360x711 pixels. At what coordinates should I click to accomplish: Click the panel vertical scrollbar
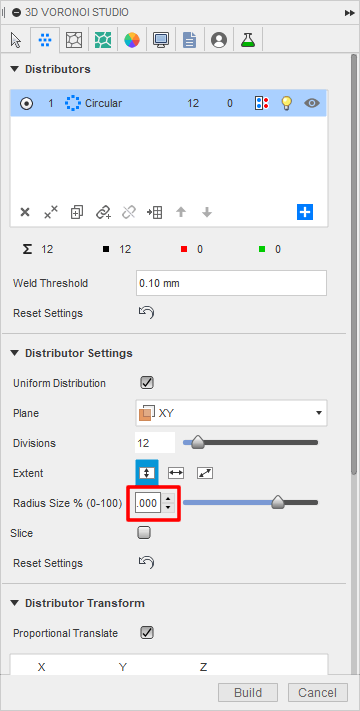pos(354,265)
